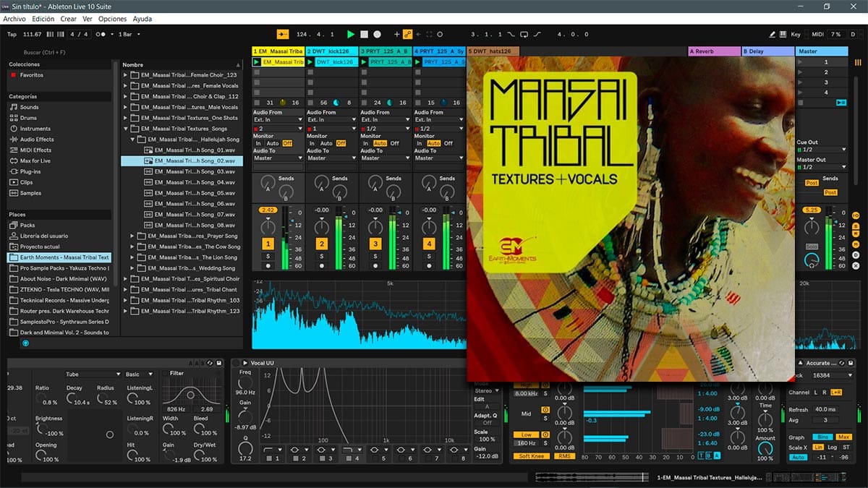Toggle the Key map mode switch
The width and height of the screenshot is (868, 488).
pos(796,34)
